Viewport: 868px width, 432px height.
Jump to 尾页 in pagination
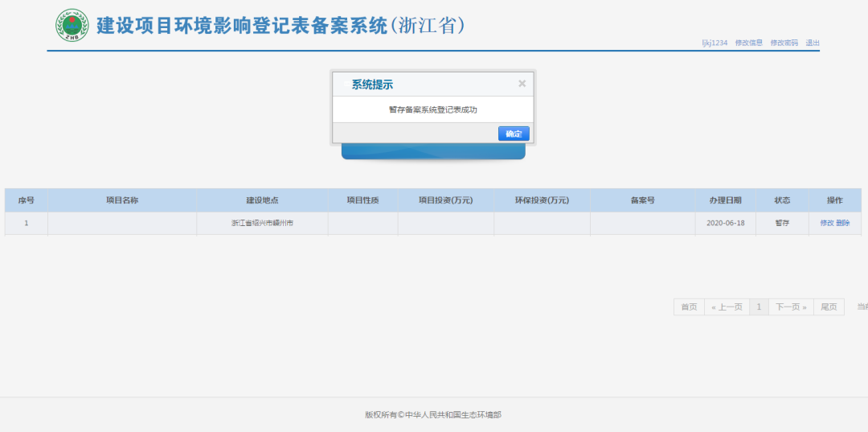point(829,307)
